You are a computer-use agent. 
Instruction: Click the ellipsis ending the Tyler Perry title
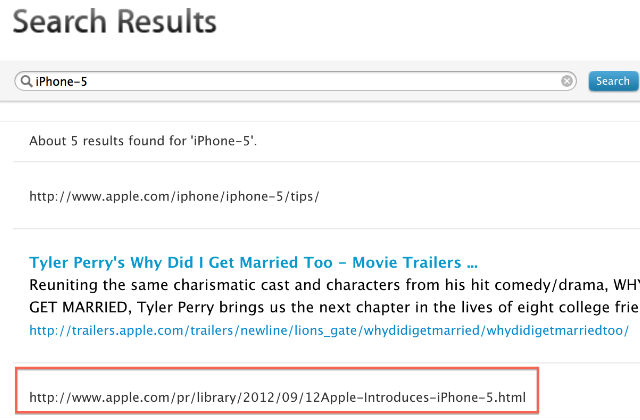[472, 266]
